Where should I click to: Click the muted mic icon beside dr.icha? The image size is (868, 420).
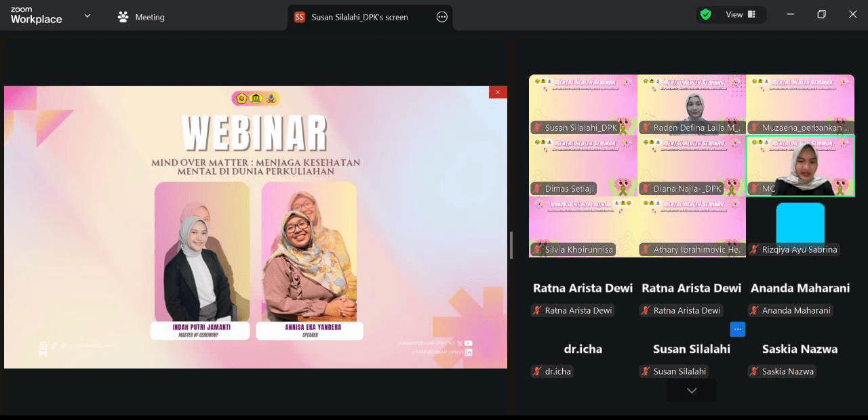[x=537, y=371]
